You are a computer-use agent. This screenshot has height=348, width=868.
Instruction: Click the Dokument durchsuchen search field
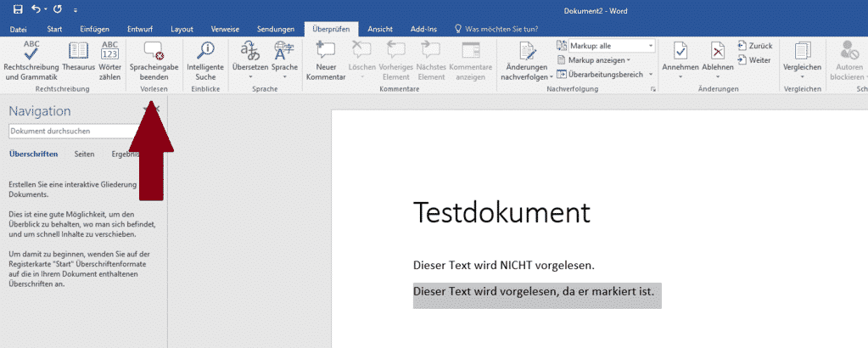point(74,132)
